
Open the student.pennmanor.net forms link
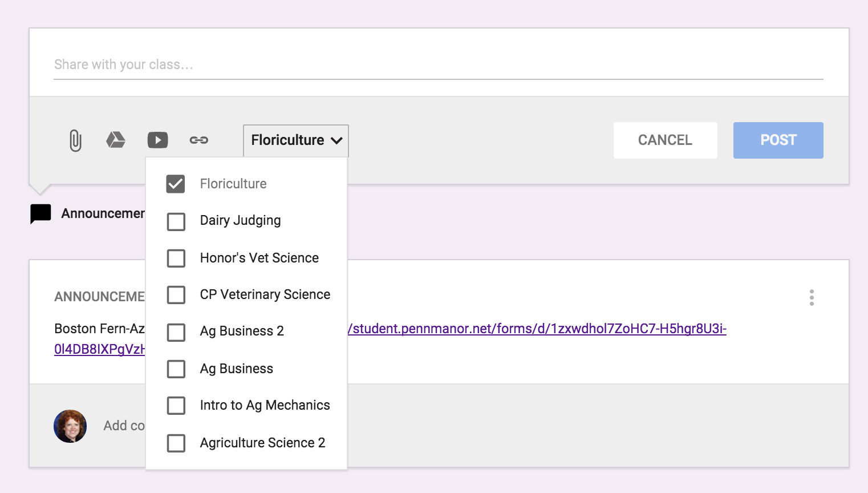(536, 329)
